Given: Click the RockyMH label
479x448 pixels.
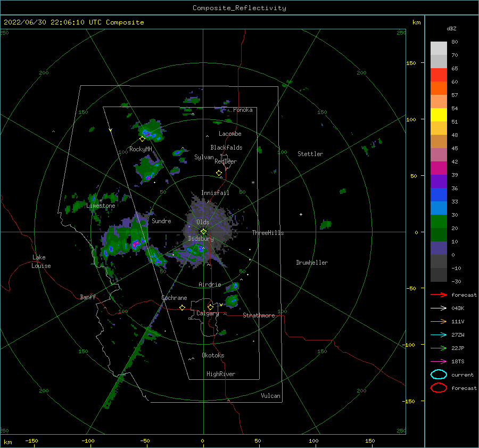Looking at the screenshot, I should coord(141,149).
